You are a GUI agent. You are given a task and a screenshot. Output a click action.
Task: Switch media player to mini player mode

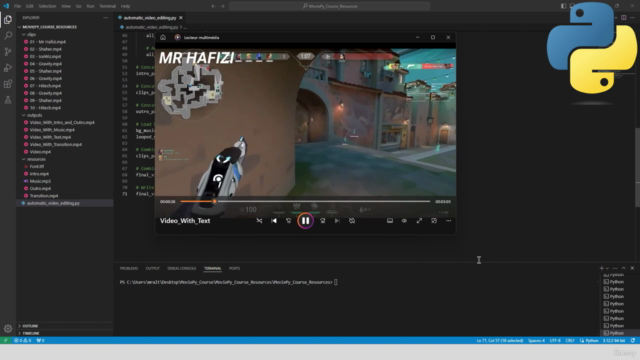[434, 221]
